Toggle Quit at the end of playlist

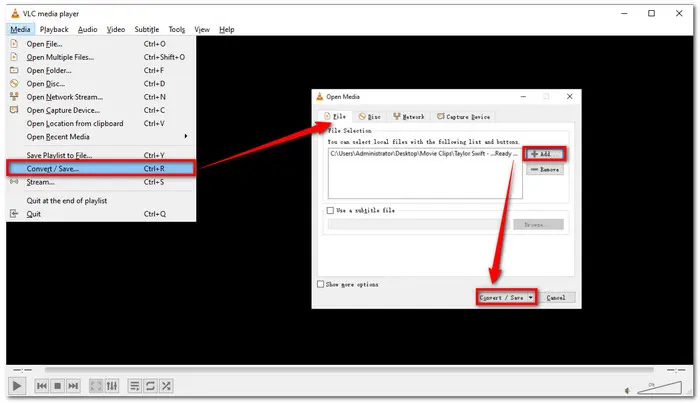[101, 201]
